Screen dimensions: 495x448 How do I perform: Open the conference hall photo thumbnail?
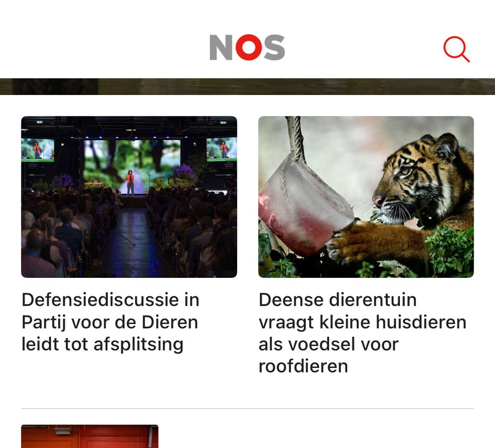129,197
